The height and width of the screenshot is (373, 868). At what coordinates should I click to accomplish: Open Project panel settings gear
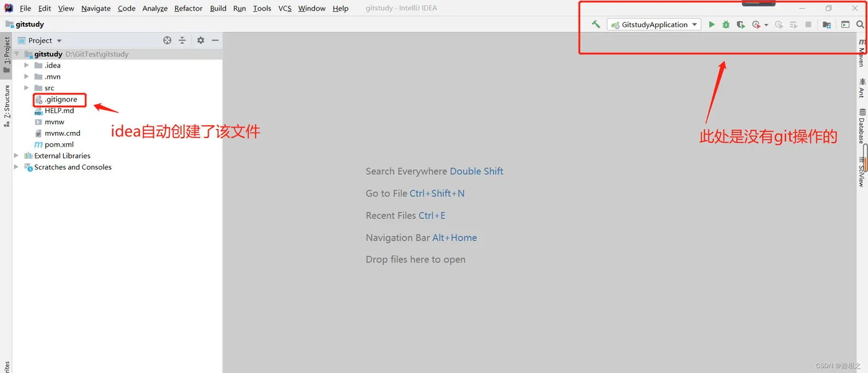201,40
